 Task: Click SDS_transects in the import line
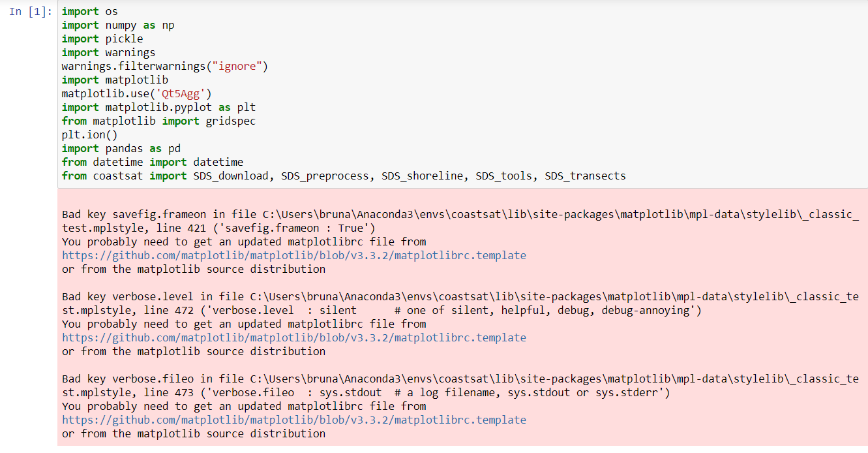pyautogui.click(x=585, y=176)
